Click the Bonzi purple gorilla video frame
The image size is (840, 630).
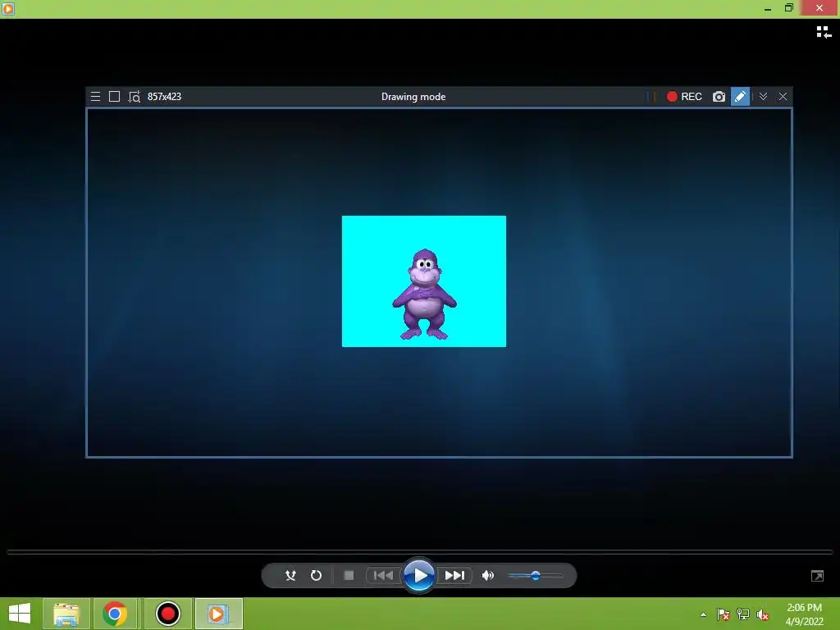click(x=424, y=281)
